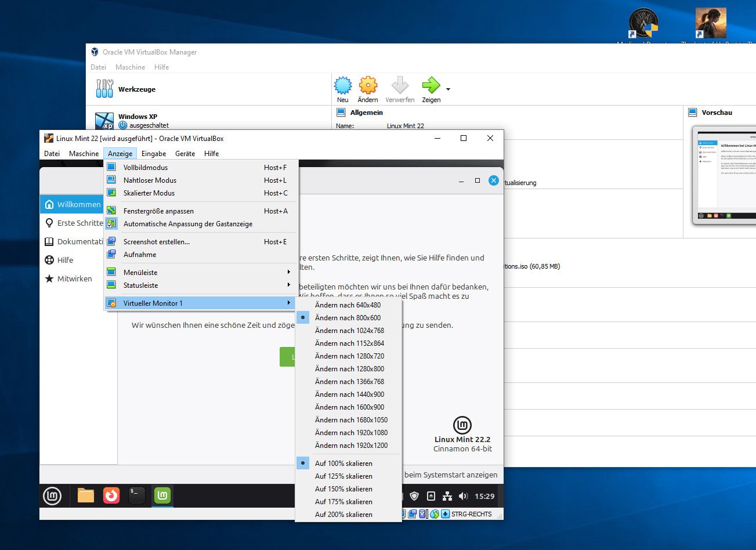This screenshot has width=756, height=550.
Task: Click the STRG-RECHTS host key indicator
Action: coord(471,514)
